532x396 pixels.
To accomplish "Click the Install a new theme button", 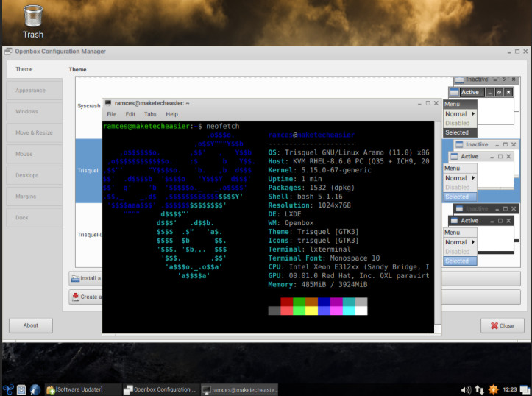I will tap(85, 278).
